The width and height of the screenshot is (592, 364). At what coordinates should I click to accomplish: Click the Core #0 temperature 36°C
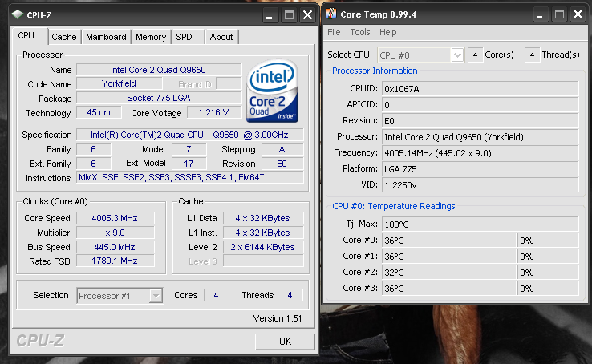click(x=448, y=241)
